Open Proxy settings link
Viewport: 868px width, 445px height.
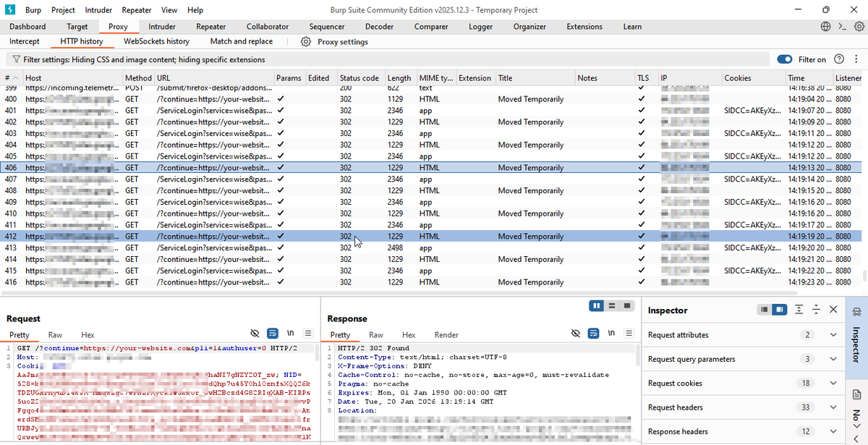[x=343, y=42]
